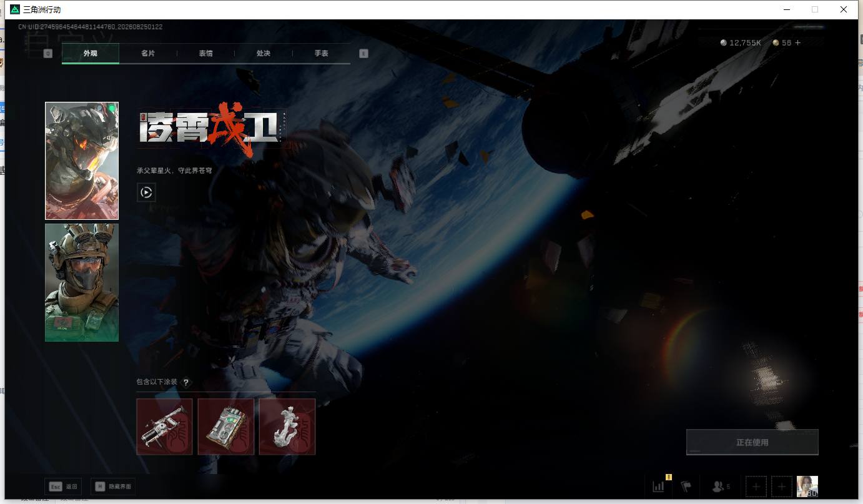Click the 56 premium currency balance
The image size is (863, 504).
point(782,43)
